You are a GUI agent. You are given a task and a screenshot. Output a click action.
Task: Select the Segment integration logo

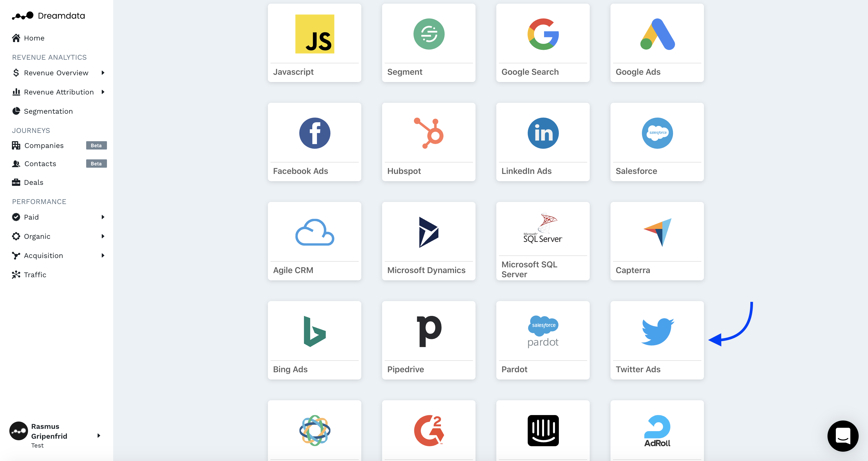(429, 34)
